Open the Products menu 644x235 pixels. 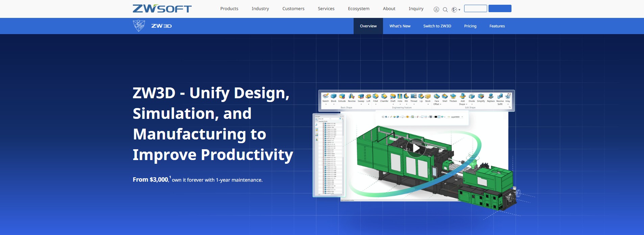click(x=229, y=9)
